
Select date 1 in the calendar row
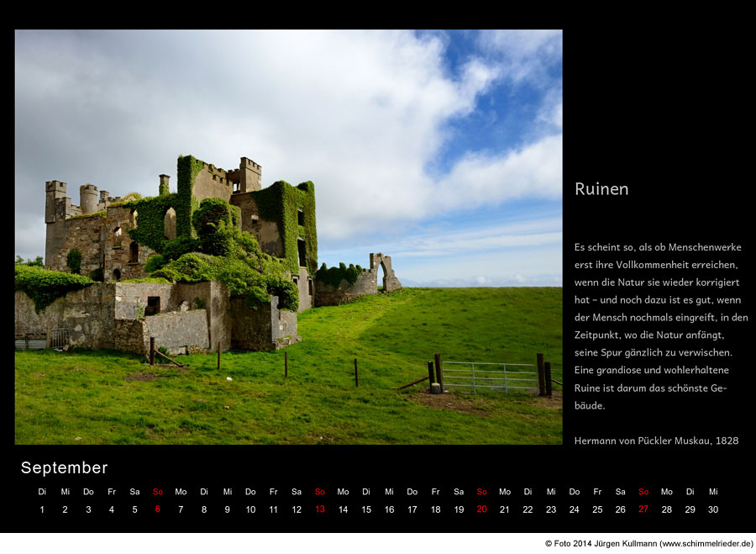pyautogui.click(x=42, y=509)
